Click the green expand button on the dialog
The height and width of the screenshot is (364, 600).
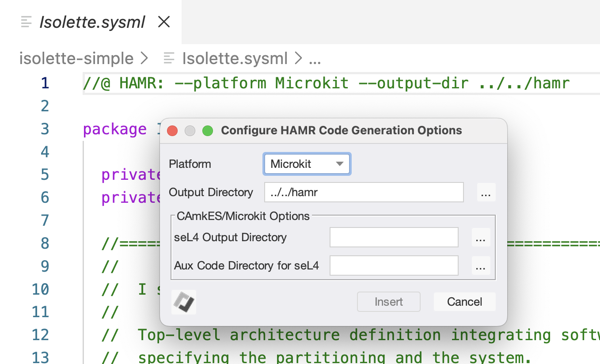(207, 131)
